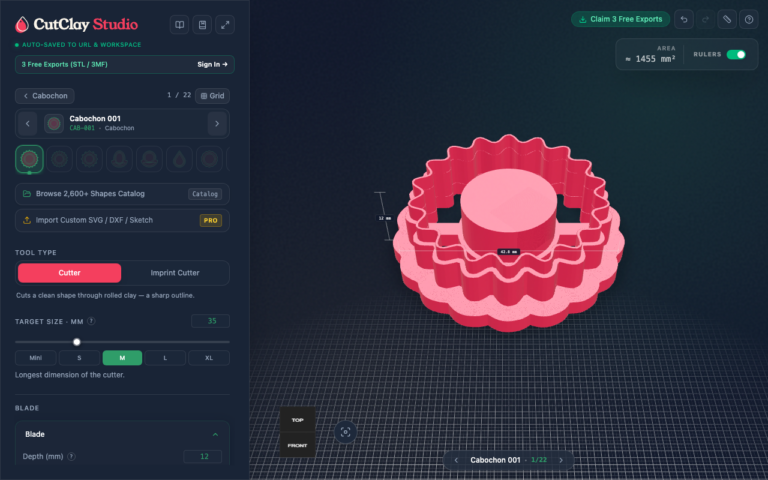The image size is (768, 480).
Task: Click the CAB-001 code text
Action: point(82,128)
